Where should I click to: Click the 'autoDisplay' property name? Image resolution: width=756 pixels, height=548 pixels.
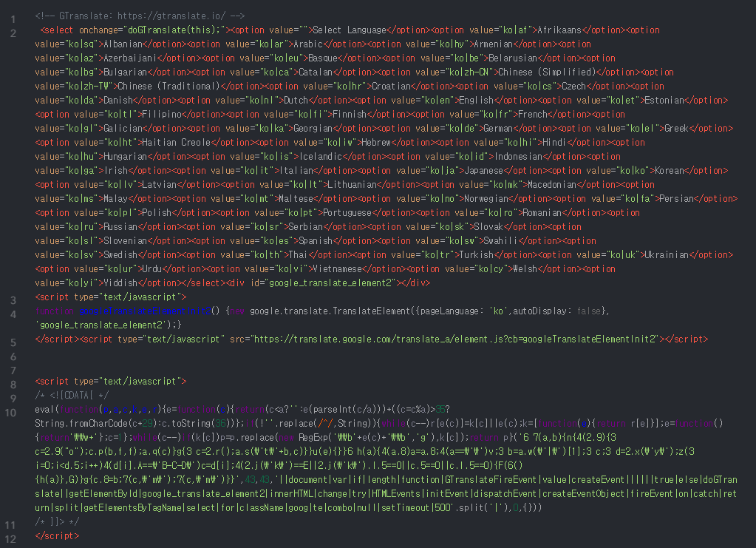tap(539, 311)
